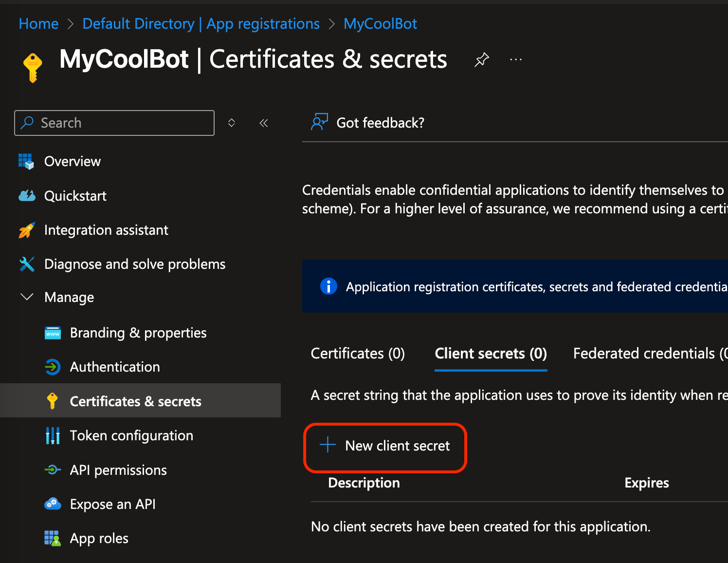Open Authentication in the Manage menu

click(115, 367)
